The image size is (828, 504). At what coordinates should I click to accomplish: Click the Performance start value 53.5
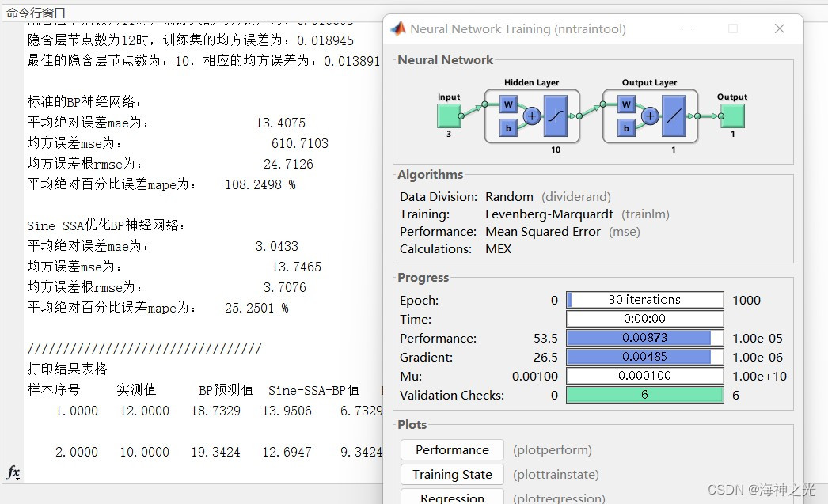click(545, 339)
